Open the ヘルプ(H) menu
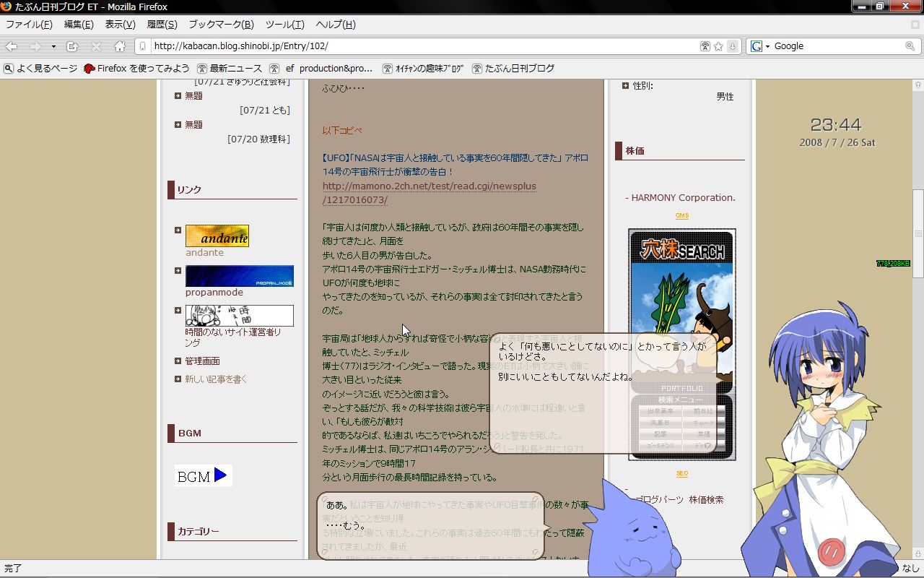Image resolution: width=924 pixels, height=578 pixels. (335, 25)
